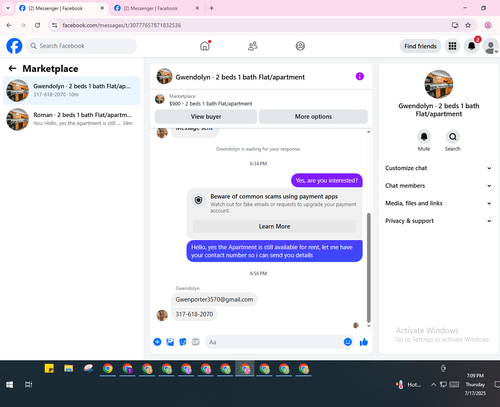
Task: Choose a sticker with the sticker icon
Action: tap(183, 342)
